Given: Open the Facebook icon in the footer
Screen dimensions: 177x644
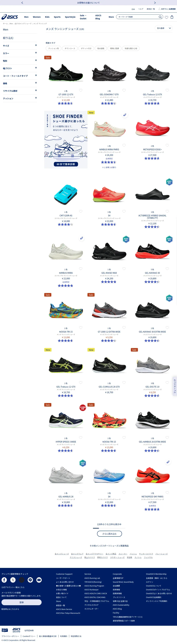Looking at the screenshot, I should [x=4, y=580].
